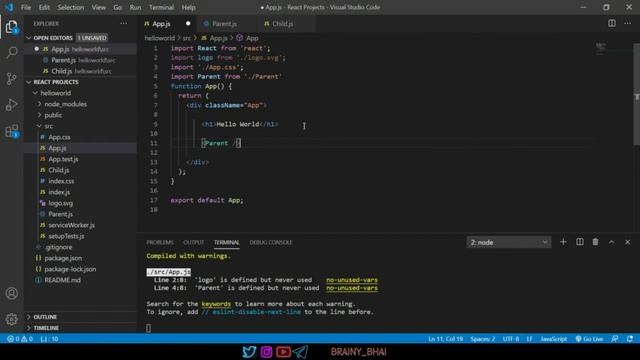Open the Go menu
The height and width of the screenshot is (360, 640).
pos(118,7)
